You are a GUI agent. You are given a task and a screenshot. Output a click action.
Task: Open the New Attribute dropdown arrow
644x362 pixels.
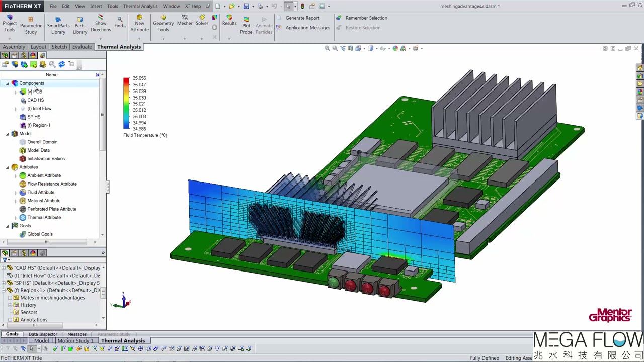pyautogui.click(x=139, y=38)
